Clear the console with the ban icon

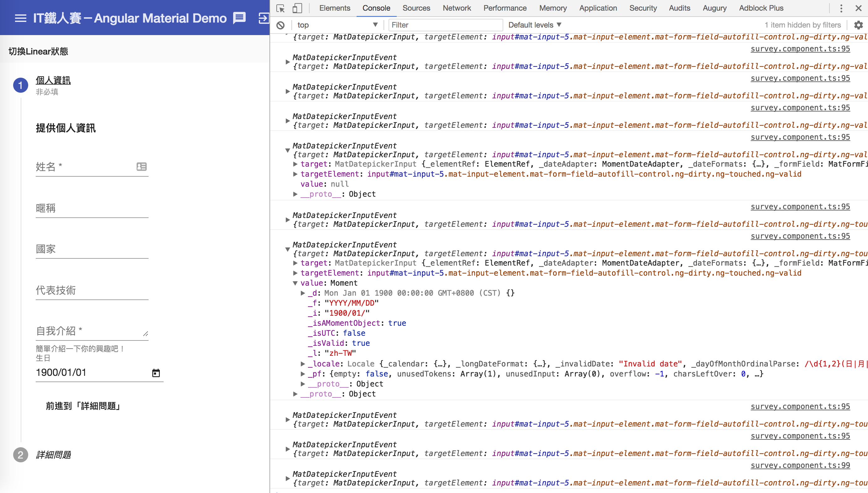click(x=280, y=25)
